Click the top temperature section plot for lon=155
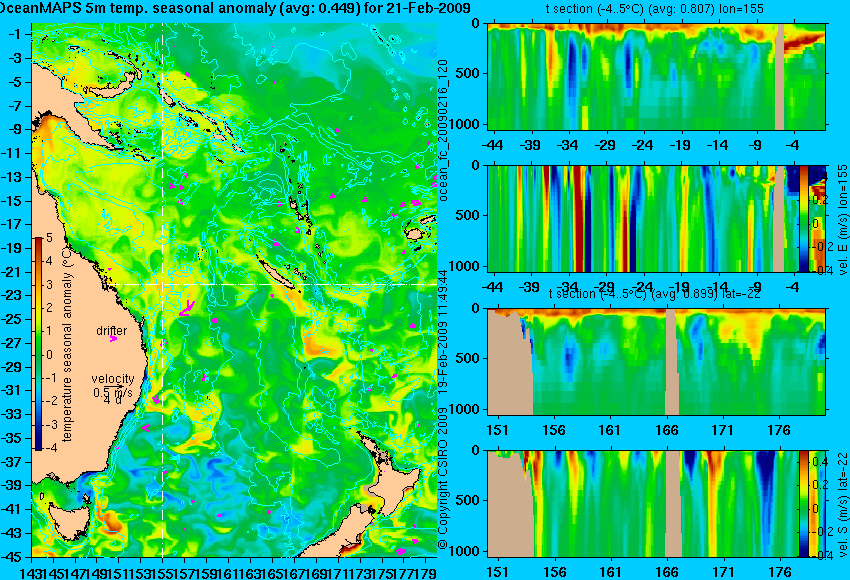Viewport: 850px width, 580px height. click(x=656, y=76)
